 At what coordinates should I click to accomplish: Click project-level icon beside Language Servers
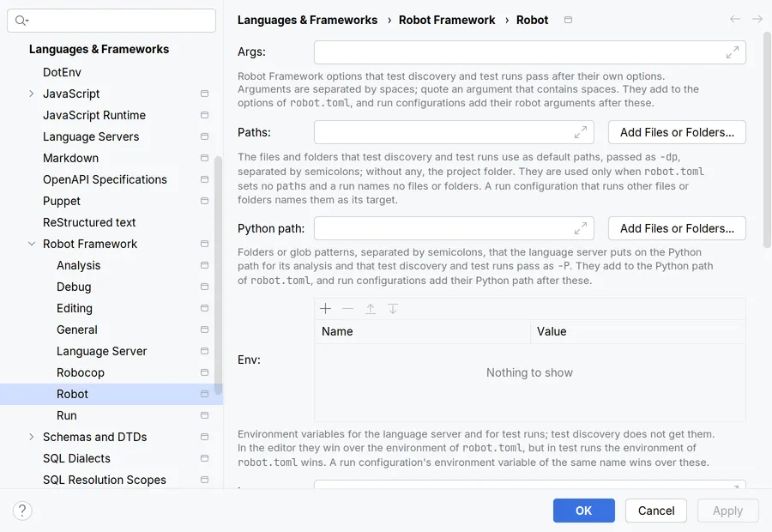tap(204, 136)
